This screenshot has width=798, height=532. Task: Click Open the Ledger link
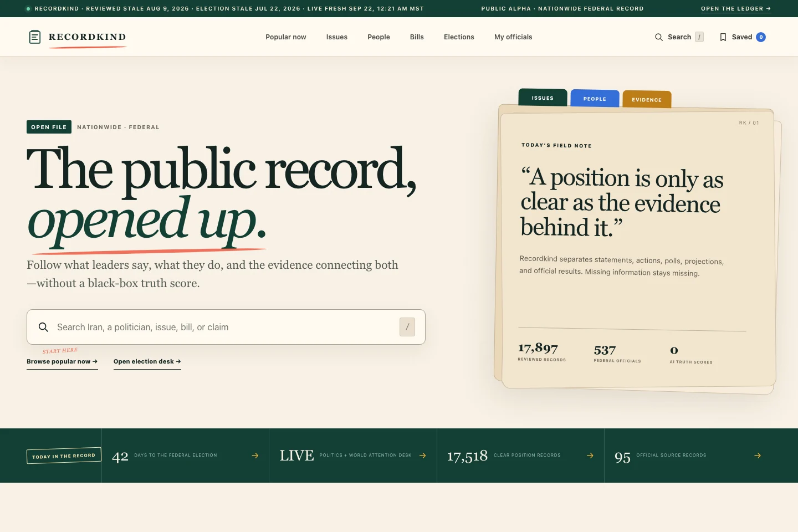point(736,9)
